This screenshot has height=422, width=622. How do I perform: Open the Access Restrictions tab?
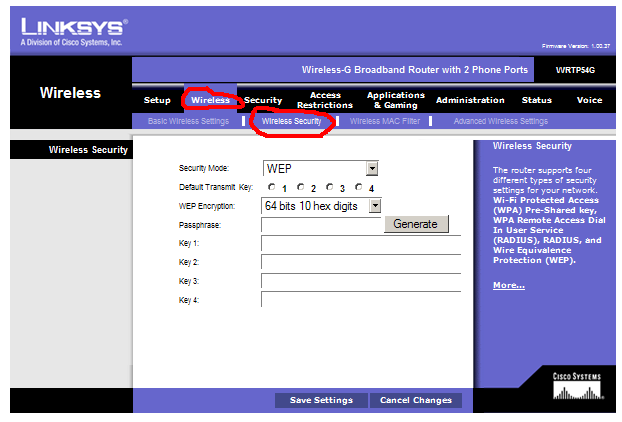click(325, 100)
